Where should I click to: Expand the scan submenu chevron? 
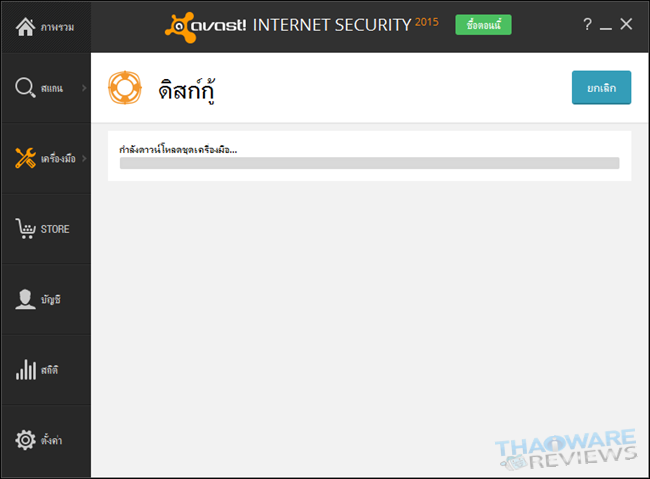[x=84, y=88]
